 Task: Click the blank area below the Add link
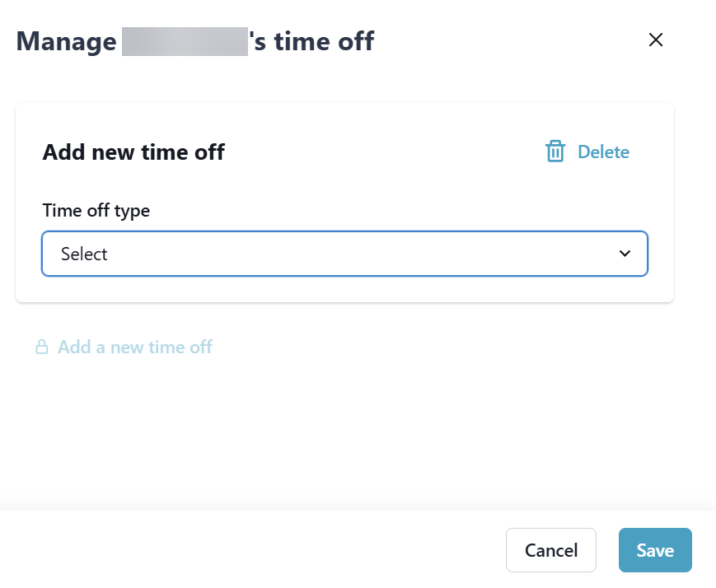click(x=330, y=428)
